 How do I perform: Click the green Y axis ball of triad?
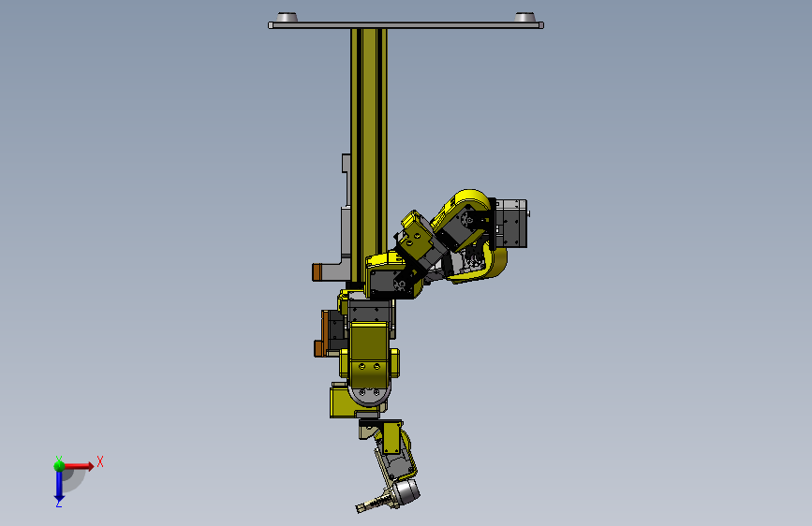(x=59, y=465)
